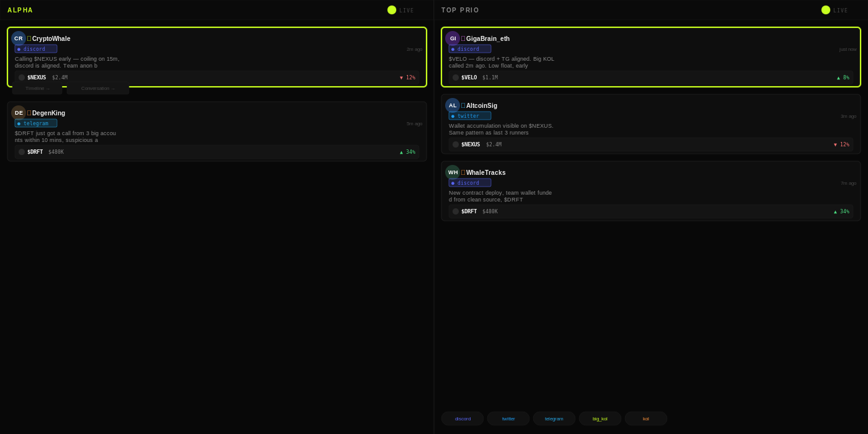The image size is (868, 434).
Task: Click the $DRFT ticker in WhaleTracks card
Action: click(469, 211)
